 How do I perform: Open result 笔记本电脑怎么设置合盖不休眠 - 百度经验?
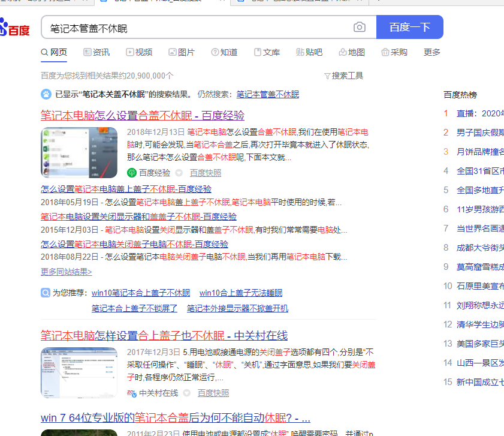pyautogui.click(x=143, y=116)
